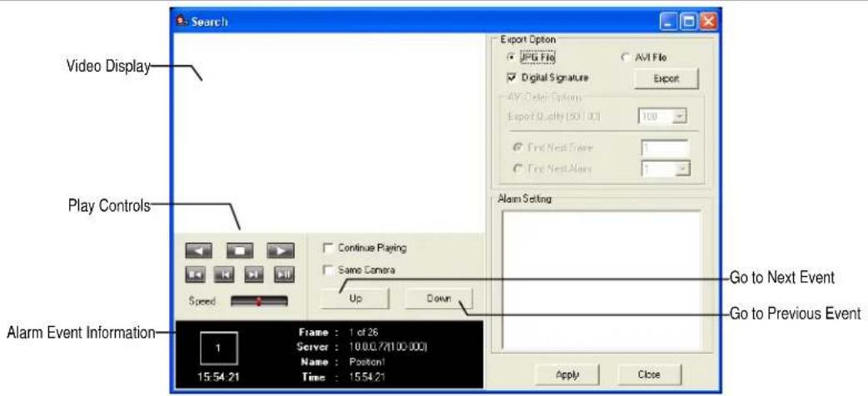
Task: Uncheck the Digital Signature checkbox
Action: (x=512, y=78)
